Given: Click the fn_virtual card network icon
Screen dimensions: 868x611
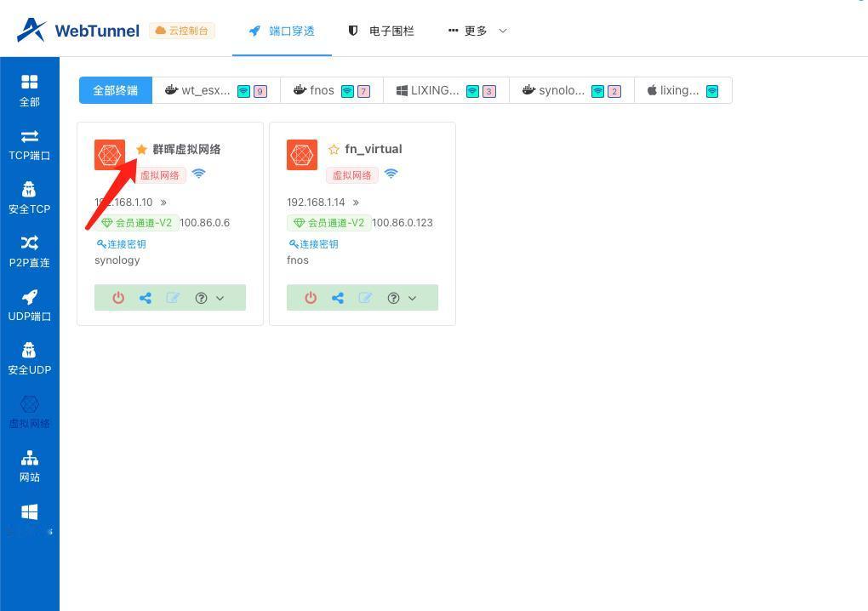Looking at the screenshot, I should coord(302,155).
